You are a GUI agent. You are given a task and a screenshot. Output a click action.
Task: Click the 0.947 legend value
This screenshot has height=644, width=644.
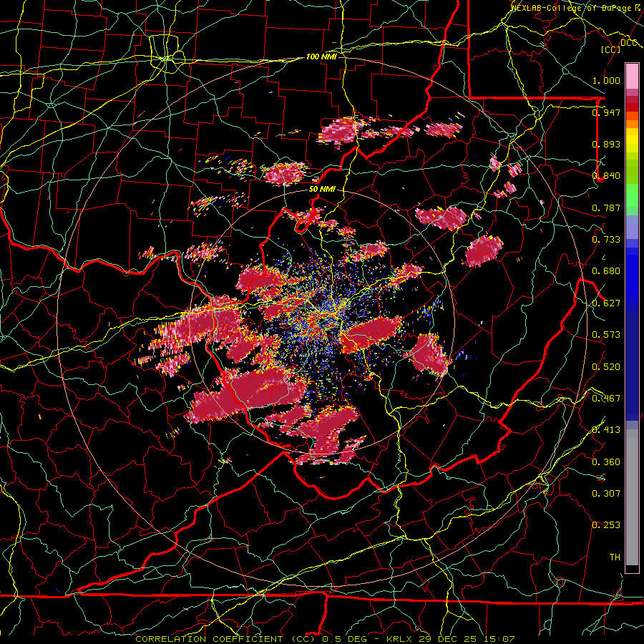pyautogui.click(x=606, y=112)
